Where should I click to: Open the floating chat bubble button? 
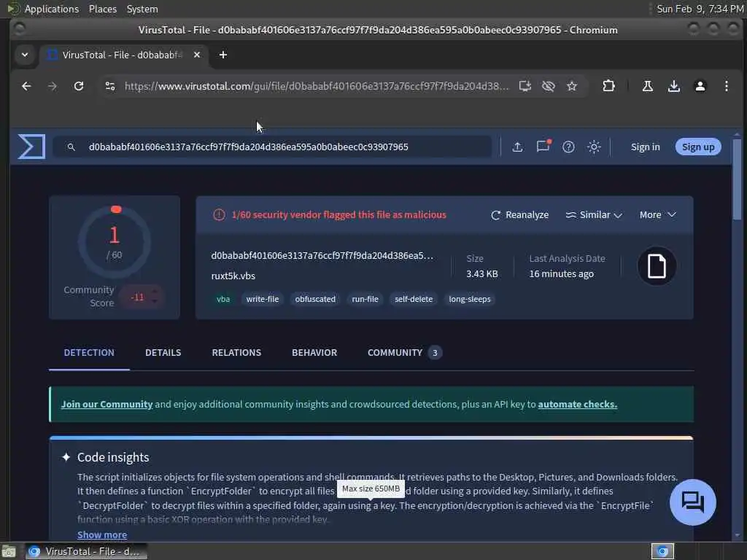click(x=693, y=502)
